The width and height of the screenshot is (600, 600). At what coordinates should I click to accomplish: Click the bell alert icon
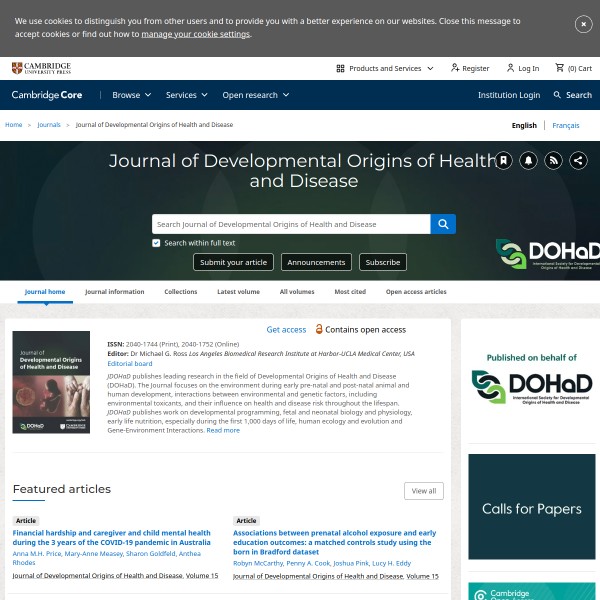529,160
